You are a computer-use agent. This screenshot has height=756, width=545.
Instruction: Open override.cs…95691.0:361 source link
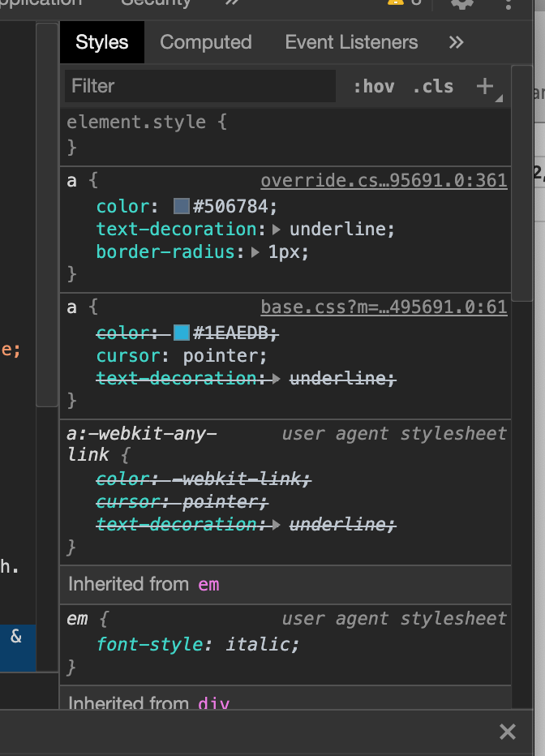(x=384, y=179)
